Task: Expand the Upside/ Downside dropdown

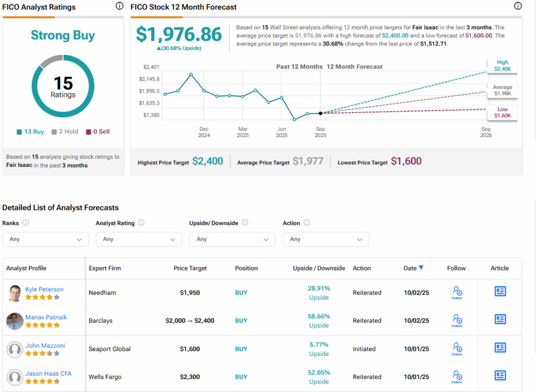Action: [232, 239]
